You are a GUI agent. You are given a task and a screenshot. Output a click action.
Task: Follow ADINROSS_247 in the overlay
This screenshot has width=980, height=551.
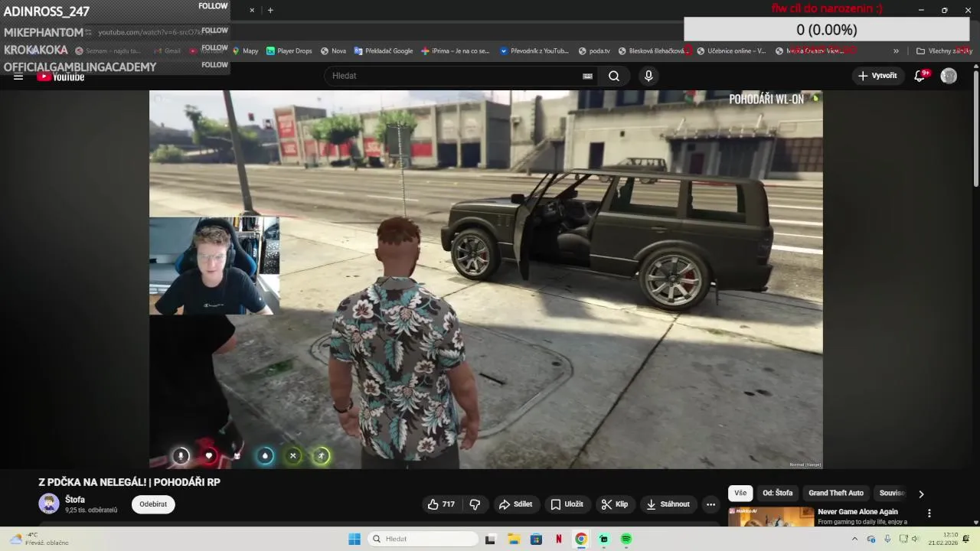214,6
